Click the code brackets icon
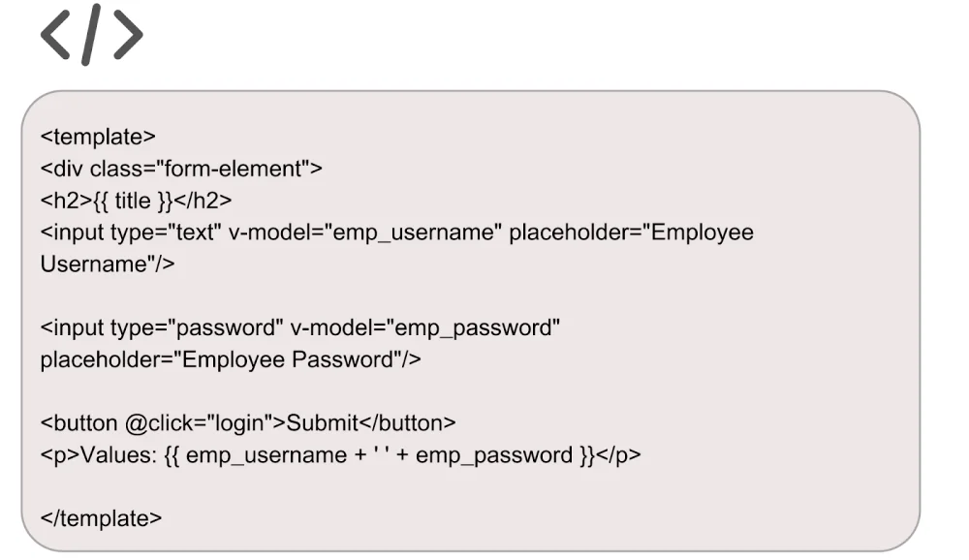 [92, 36]
